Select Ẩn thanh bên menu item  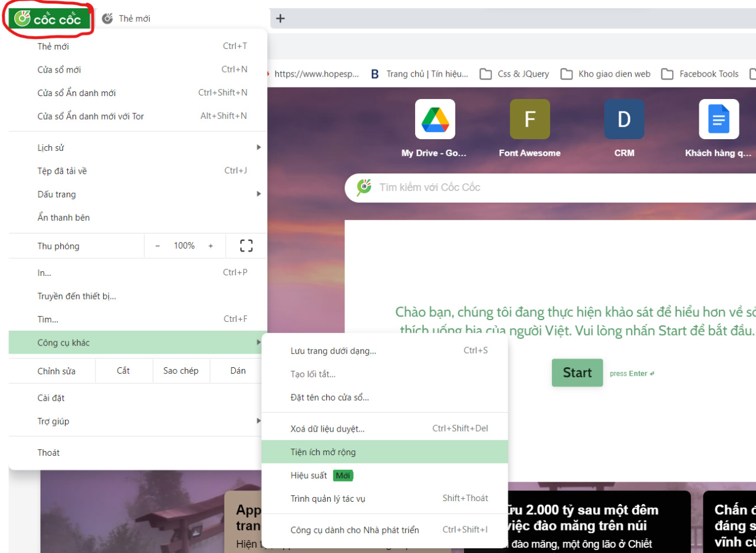click(x=138, y=218)
